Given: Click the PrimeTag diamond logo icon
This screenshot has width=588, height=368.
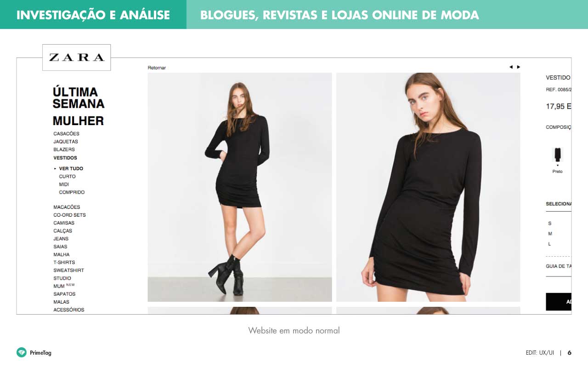Looking at the screenshot, I should click(22, 352).
